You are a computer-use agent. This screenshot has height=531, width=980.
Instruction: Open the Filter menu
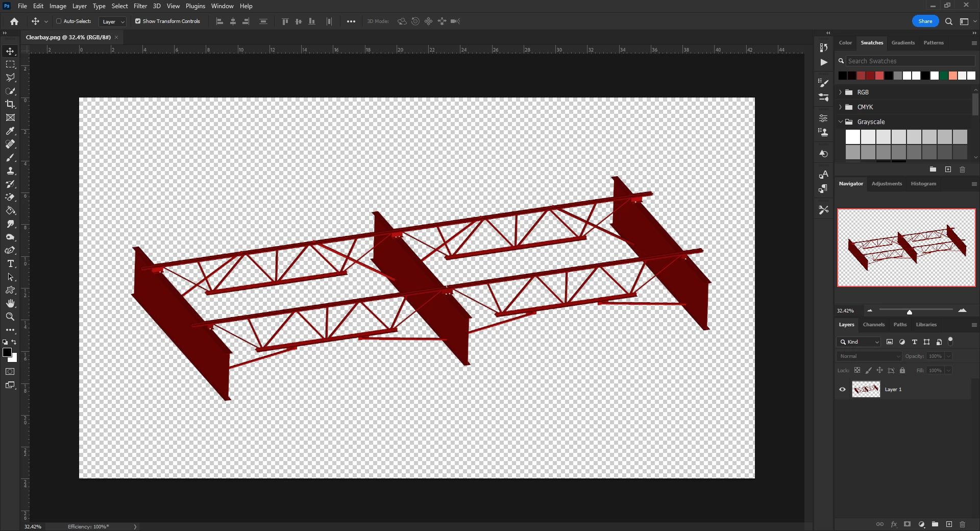[x=140, y=6]
